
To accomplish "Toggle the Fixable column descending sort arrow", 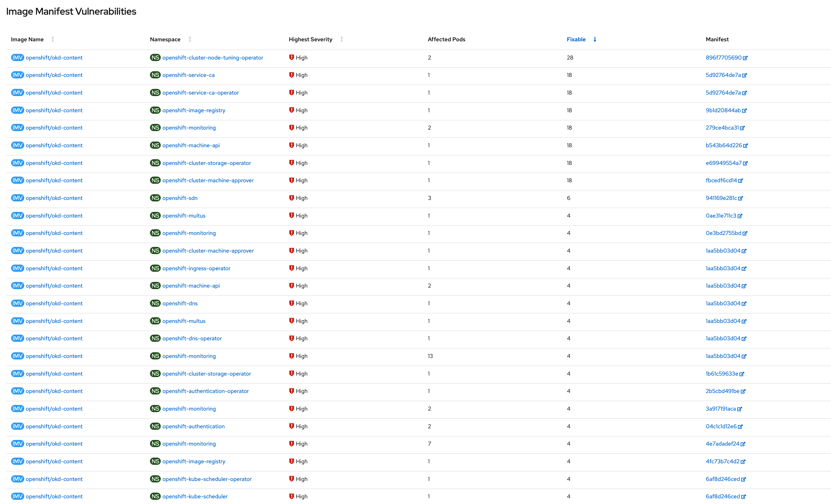I will (595, 40).
